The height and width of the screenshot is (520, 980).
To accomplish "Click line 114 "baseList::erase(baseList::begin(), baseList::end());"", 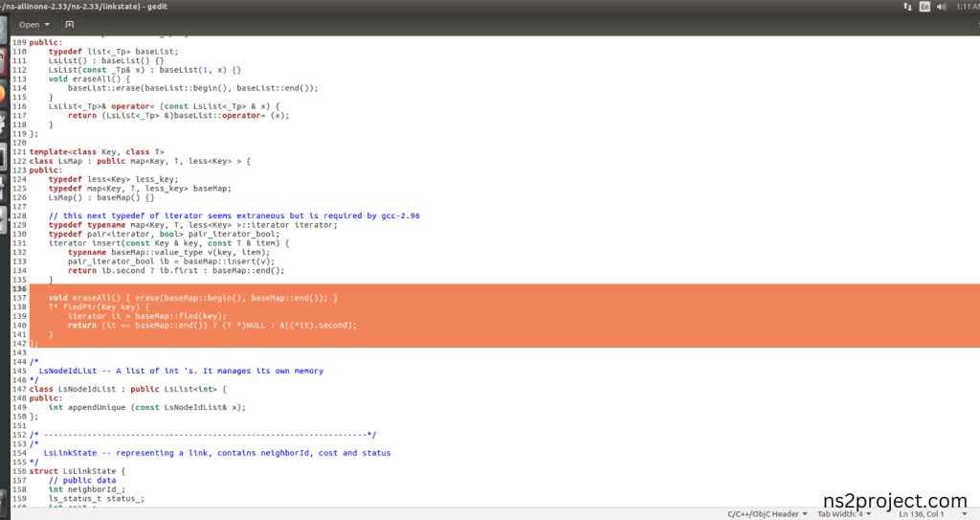I will click(193, 88).
